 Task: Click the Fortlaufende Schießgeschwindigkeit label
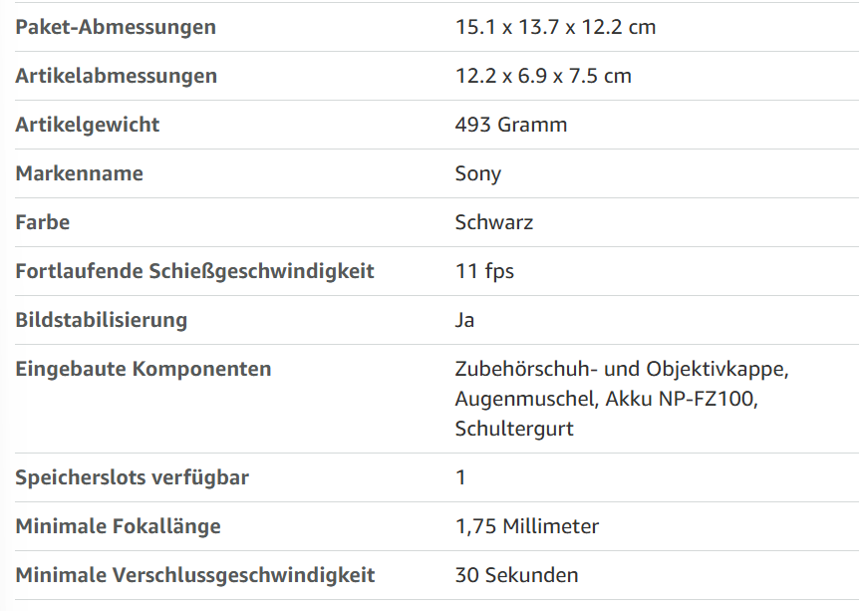pyautogui.click(x=195, y=271)
